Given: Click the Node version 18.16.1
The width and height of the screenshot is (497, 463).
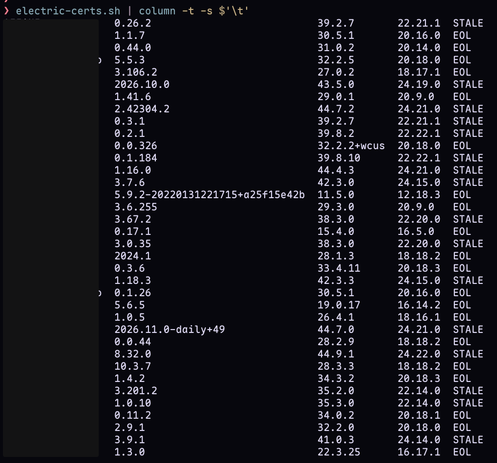Looking at the screenshot, I should pos(419,317).
